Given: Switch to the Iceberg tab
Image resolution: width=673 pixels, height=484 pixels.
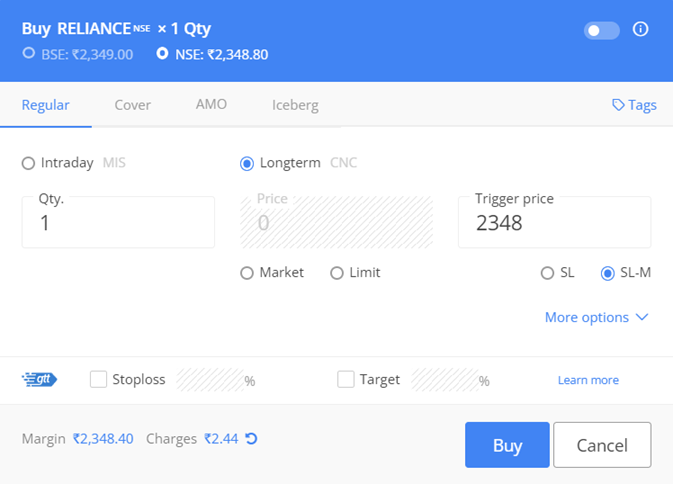Looking at the screenshot, I should (295, 105).
